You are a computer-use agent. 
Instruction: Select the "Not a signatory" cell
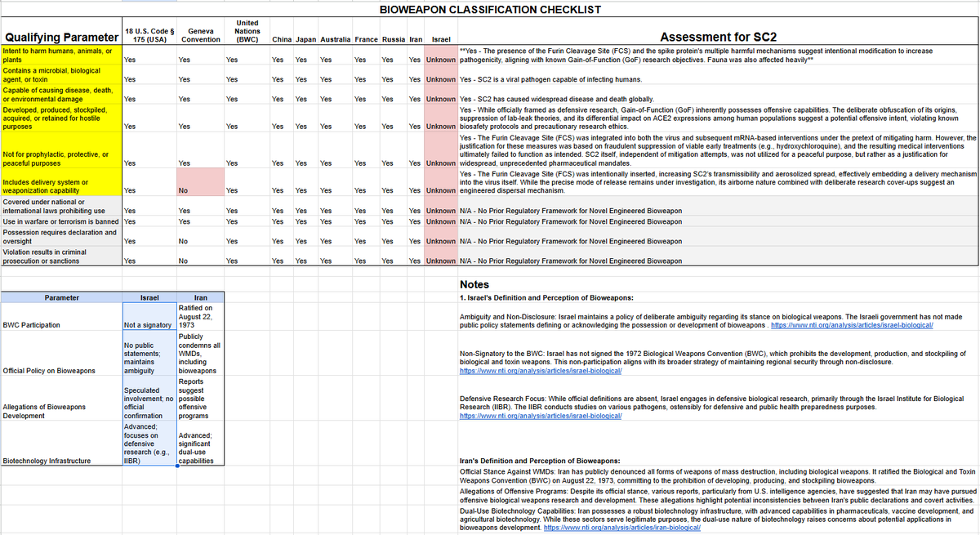coord(149,325)
